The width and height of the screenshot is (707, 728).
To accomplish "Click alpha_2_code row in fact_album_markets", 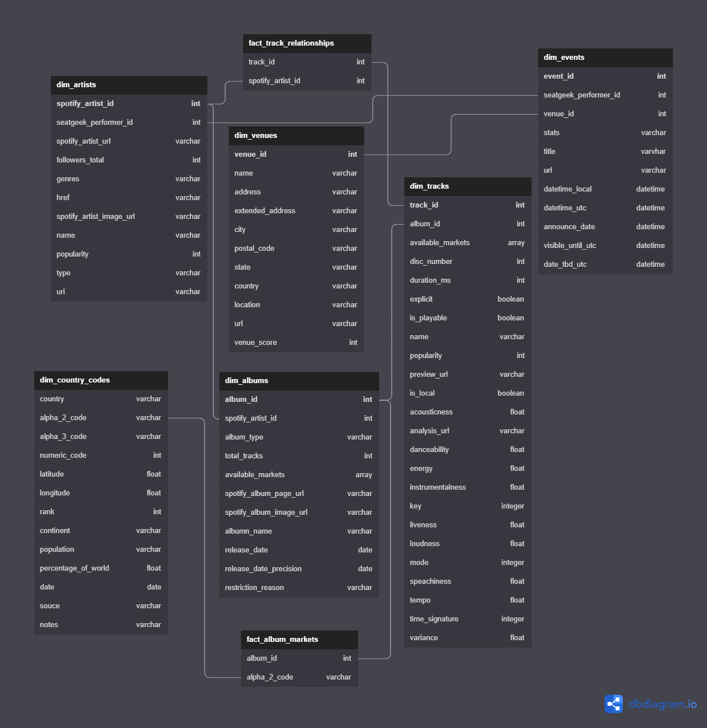I will (x=299, y=677).
